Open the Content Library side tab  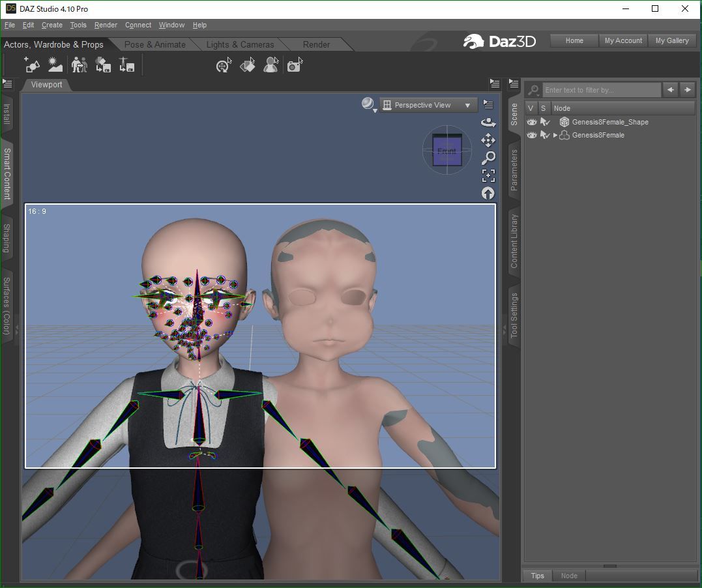(514, 241)
